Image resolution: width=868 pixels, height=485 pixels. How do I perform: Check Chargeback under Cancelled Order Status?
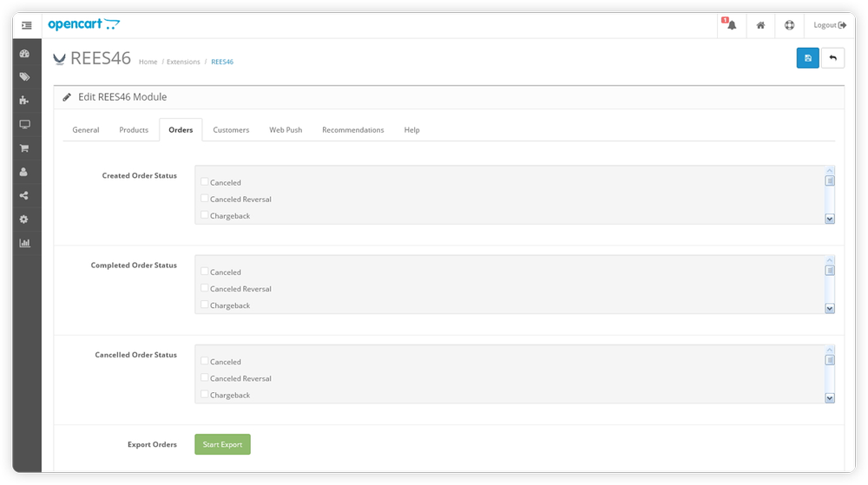coord(204,394)
